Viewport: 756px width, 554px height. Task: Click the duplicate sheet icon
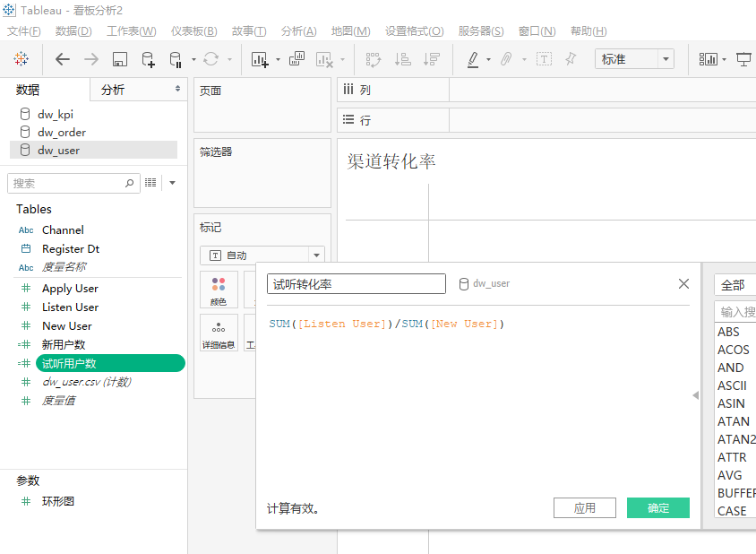296,59
